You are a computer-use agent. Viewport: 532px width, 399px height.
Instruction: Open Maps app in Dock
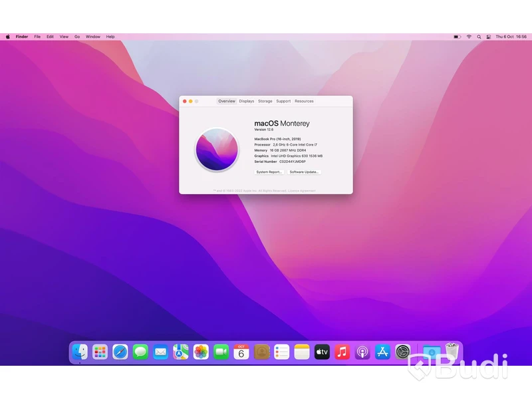pyautogui.click(x=181, y=352)
